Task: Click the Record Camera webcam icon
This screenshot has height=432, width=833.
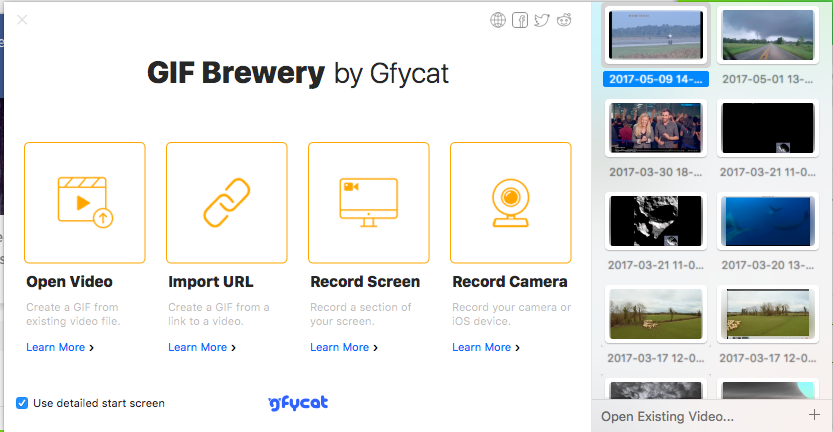Action: coord(511,202)
